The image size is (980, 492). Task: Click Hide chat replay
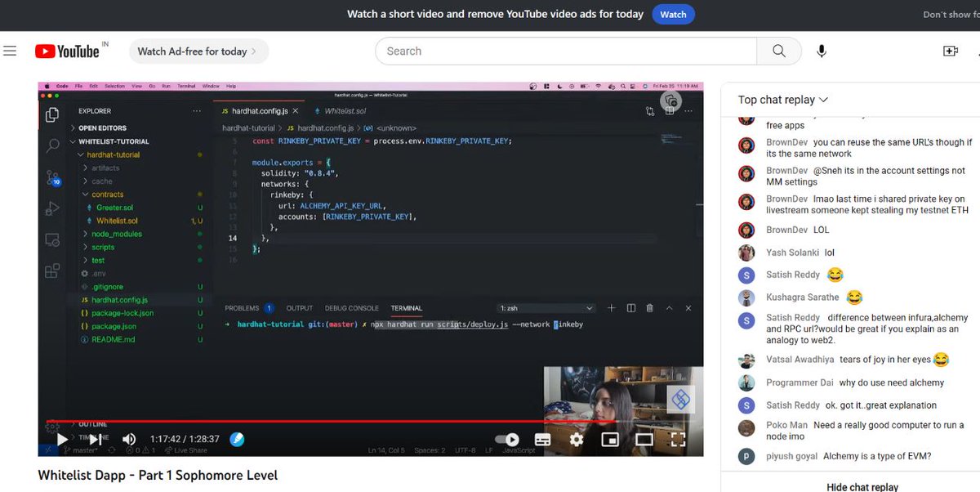coord(862,486)
